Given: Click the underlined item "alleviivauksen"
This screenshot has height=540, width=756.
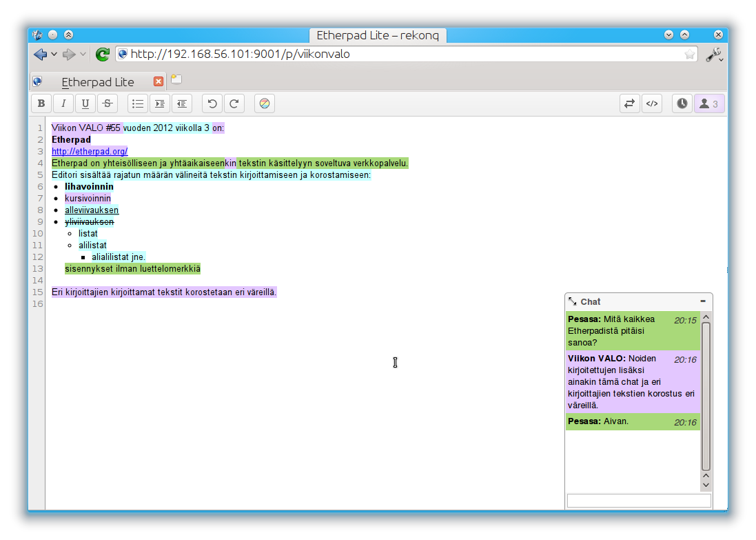Looking at the screenshot, I should tap(92, 210).
